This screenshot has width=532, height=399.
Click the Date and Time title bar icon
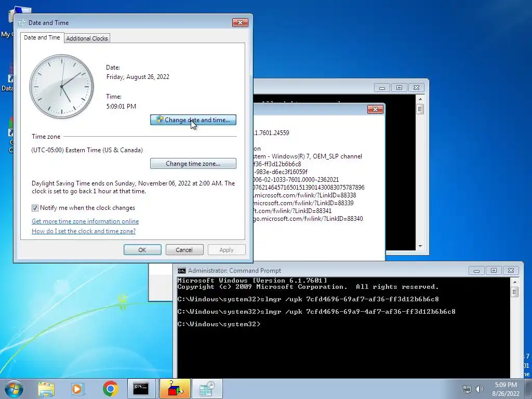pos(22,23)
